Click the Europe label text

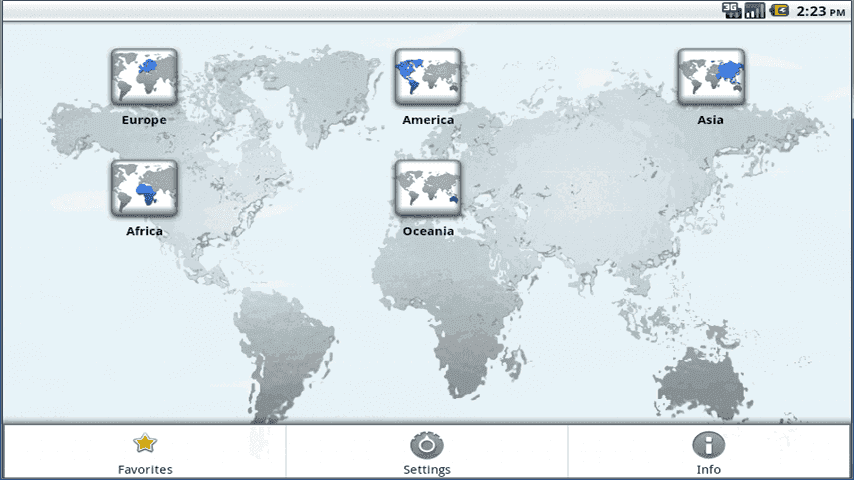[144, 120]
